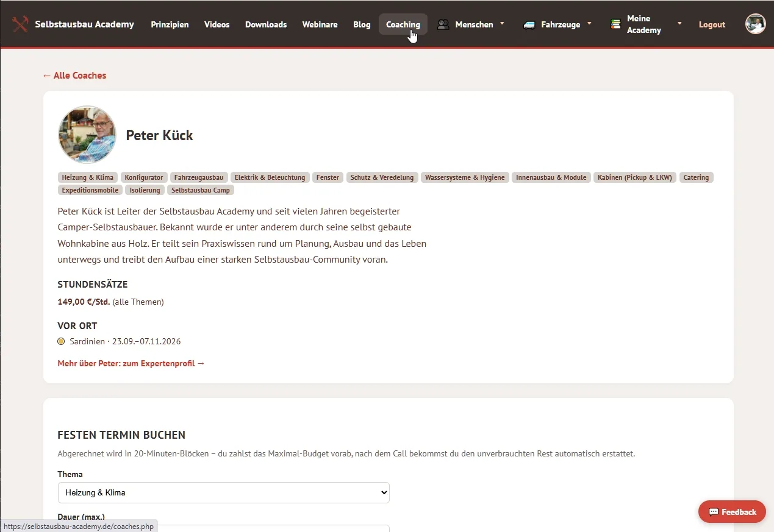Click the Innenausbau & Module tag

point(551,177)
